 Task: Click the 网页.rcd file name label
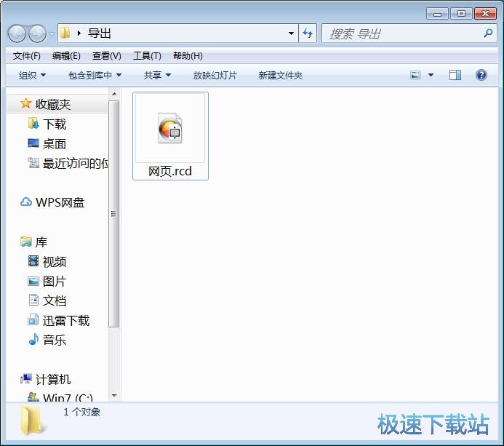[x=170, y=171]
